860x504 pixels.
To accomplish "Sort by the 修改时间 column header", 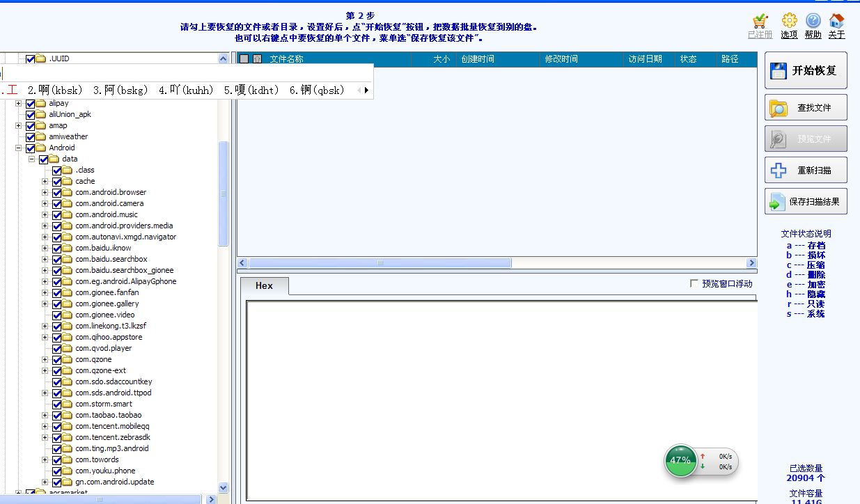I will pos(561,59).
